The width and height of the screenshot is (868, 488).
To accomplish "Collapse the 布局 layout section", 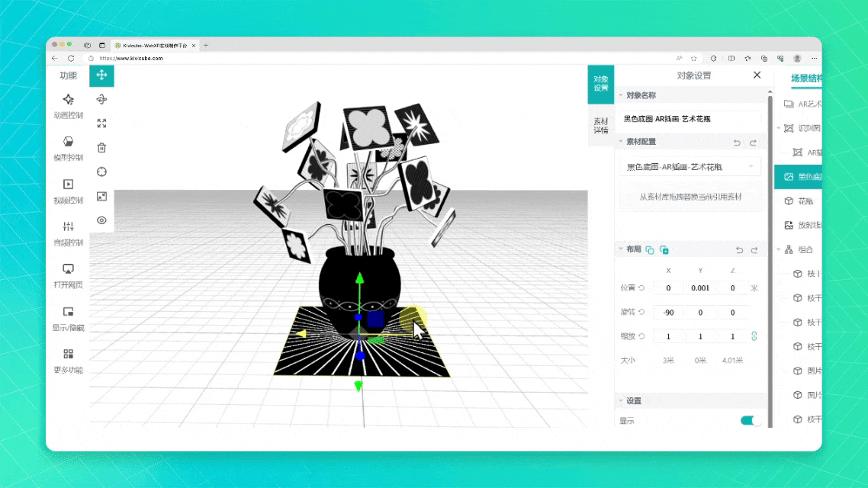I will (x=621, y=249).
